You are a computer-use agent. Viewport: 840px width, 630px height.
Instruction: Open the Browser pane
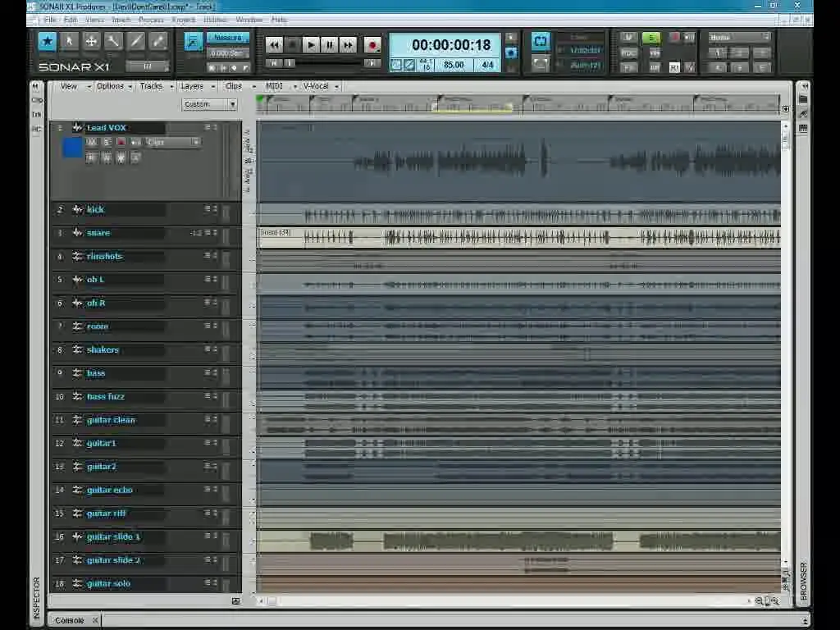pyautogui.click(x=803, y=581)
